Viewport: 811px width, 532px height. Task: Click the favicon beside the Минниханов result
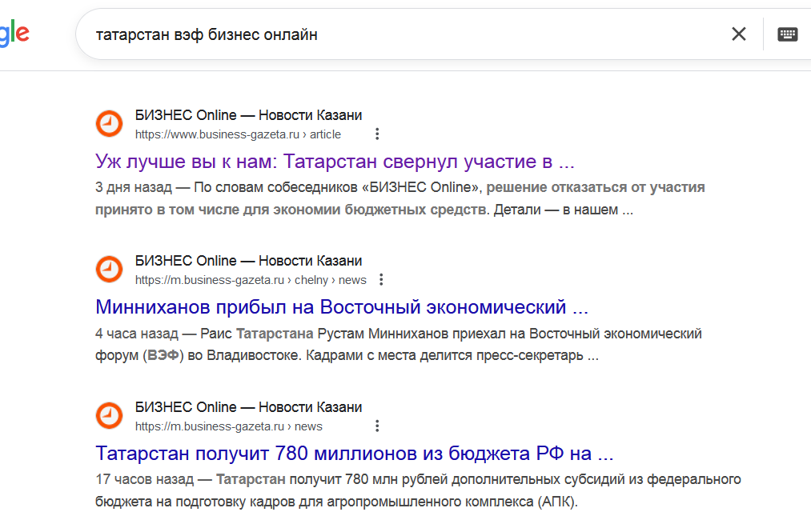(109, 270)
